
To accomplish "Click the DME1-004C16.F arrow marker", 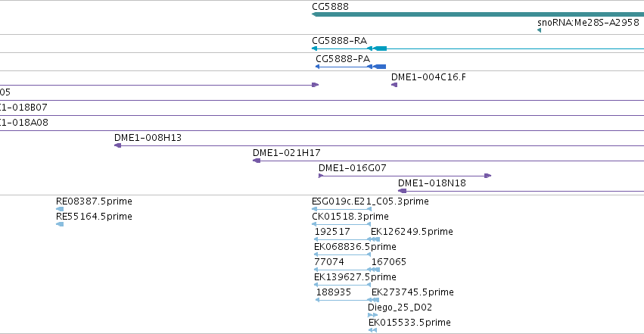I will pyautogui.click(x=394, y=85).
